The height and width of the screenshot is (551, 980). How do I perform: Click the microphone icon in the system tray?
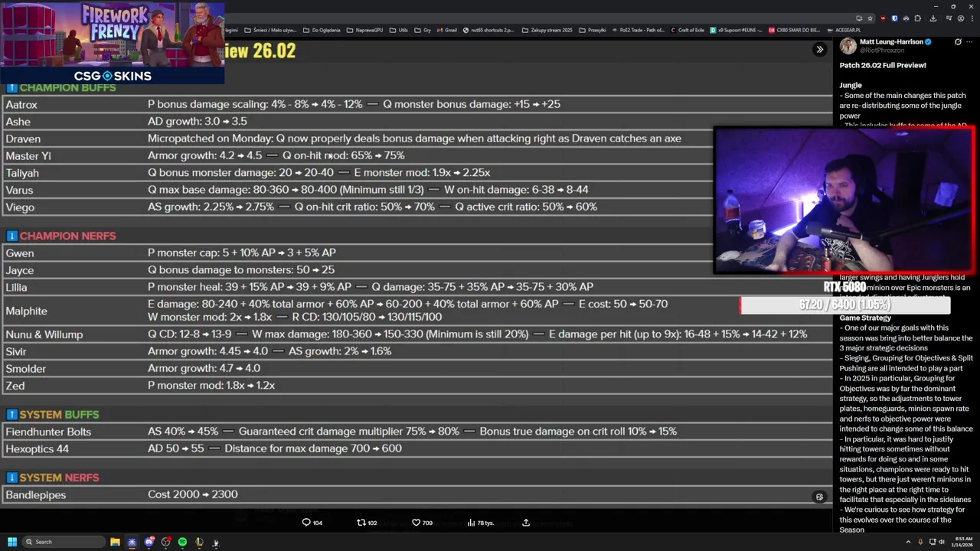click(920, 542)
